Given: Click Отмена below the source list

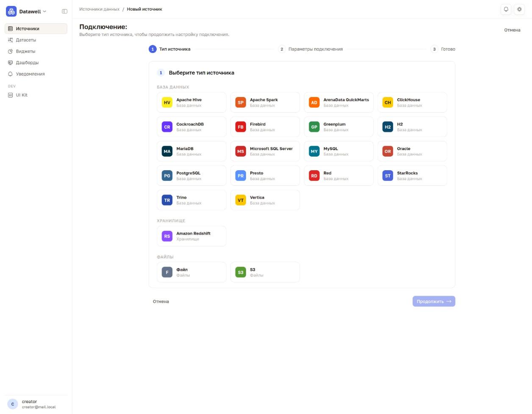Looking at the screenshot, I should pyautogui.click(x=161, y=301).
